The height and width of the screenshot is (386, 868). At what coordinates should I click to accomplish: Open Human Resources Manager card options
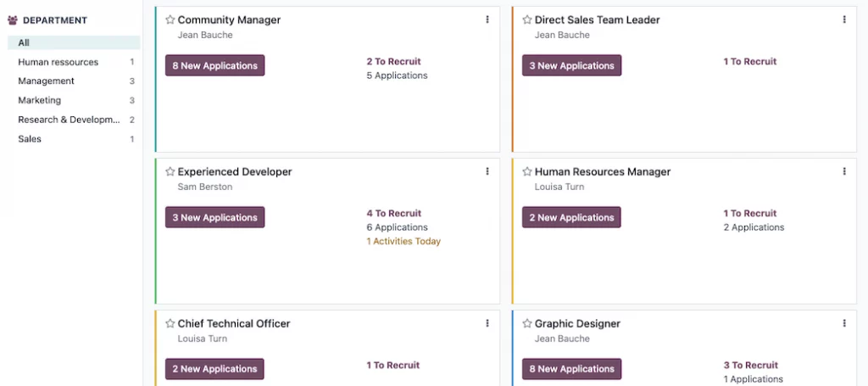point(844,171)
